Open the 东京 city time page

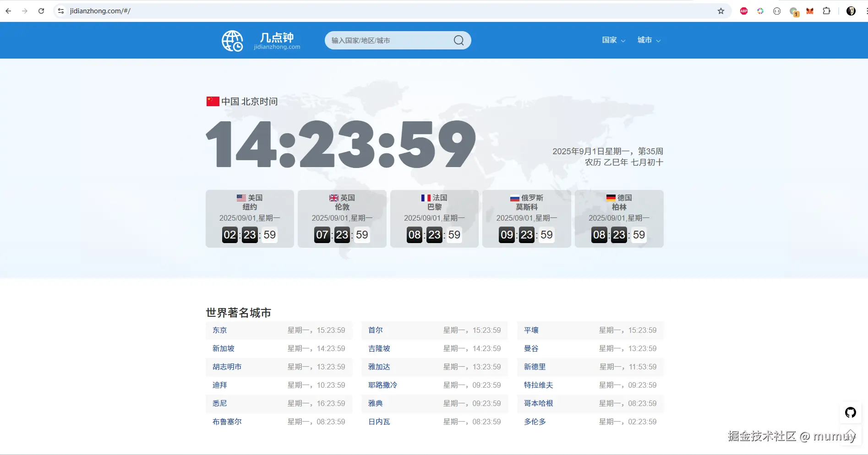tap(219, 330)
